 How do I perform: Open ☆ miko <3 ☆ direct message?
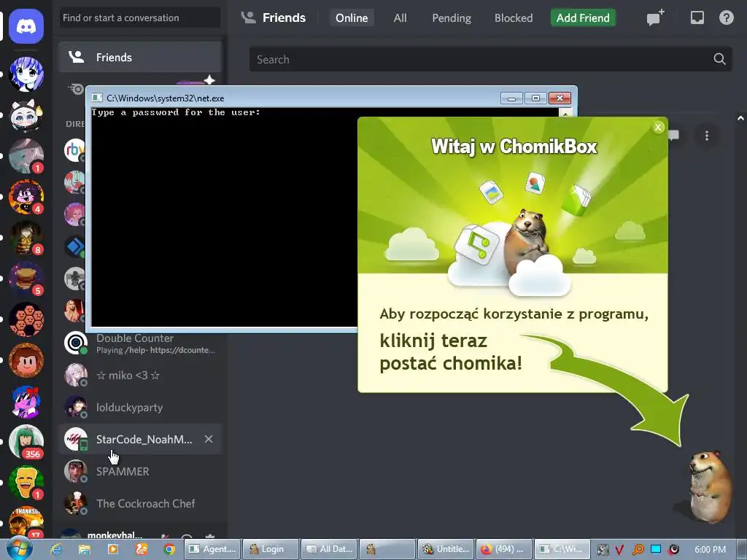tap(140, 376)
